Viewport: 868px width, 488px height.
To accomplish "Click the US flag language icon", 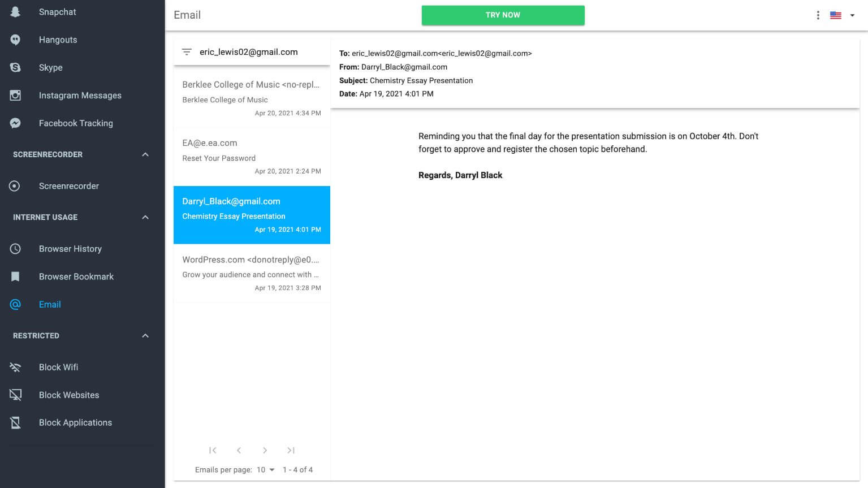I will [x=835, y=15].
